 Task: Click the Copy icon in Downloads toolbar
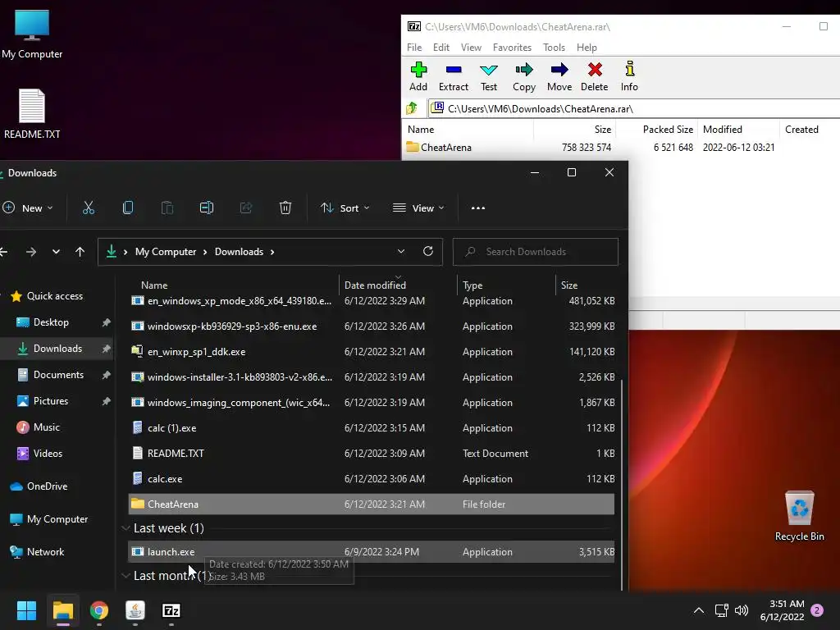(x=127, y=208)
